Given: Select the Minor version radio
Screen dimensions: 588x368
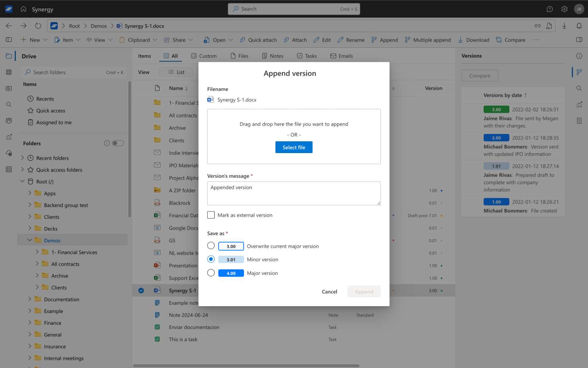Looking at the screenshot, I should 211,259.
